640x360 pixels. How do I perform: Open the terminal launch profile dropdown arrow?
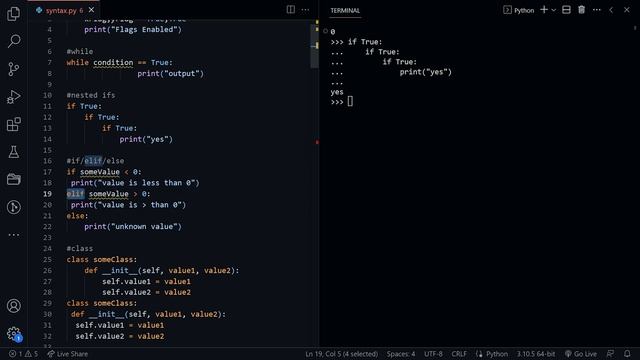pyautogui.click(x=554, y=10)
